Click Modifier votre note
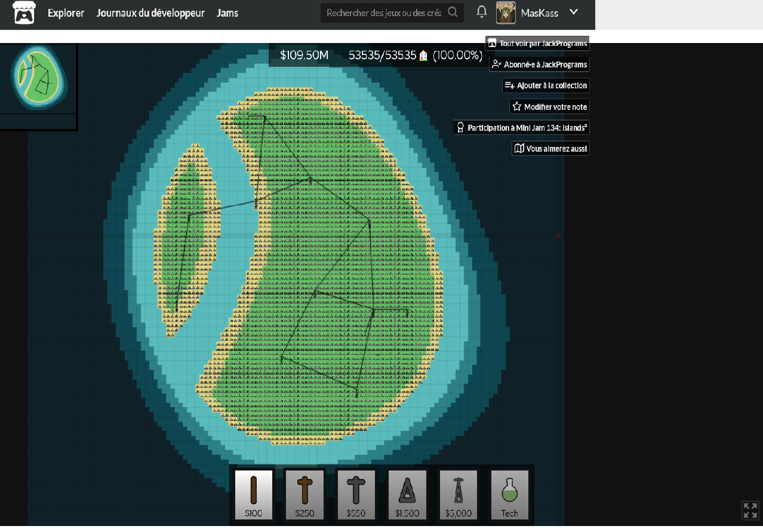The width and height of the screenshot is (763, 532). click(549, 107)
